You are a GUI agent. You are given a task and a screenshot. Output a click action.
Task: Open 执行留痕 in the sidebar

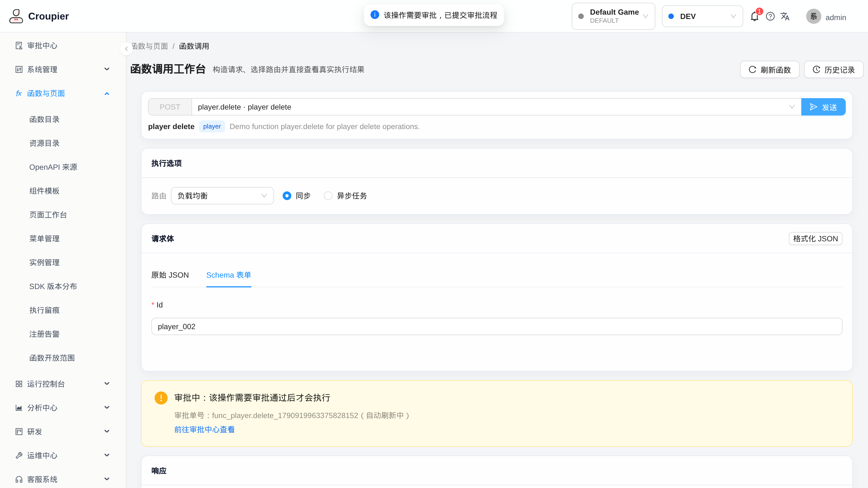(x=44, y=310)
